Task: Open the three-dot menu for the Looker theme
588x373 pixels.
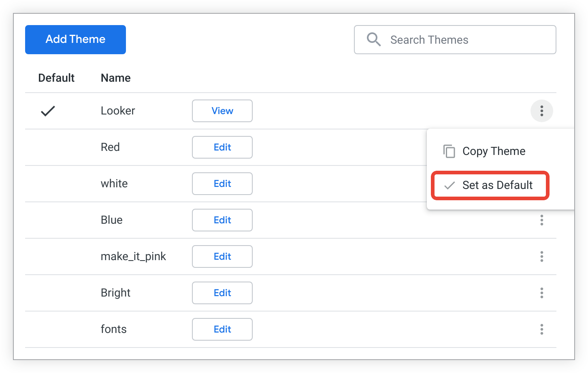Action: pyautogui.click(x=542, y=111)
